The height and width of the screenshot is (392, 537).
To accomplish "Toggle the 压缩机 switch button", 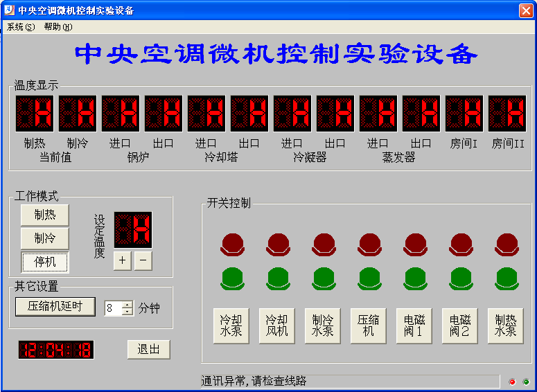I will [x=368, y=326].
